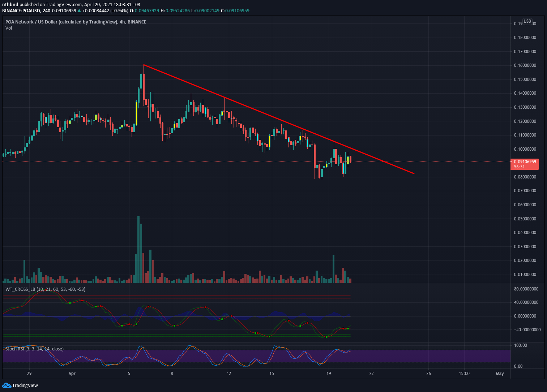547x392 pixels.
Task: Click the 0.00 Stoch RSI scale label
Action: [x=518, y=366]
